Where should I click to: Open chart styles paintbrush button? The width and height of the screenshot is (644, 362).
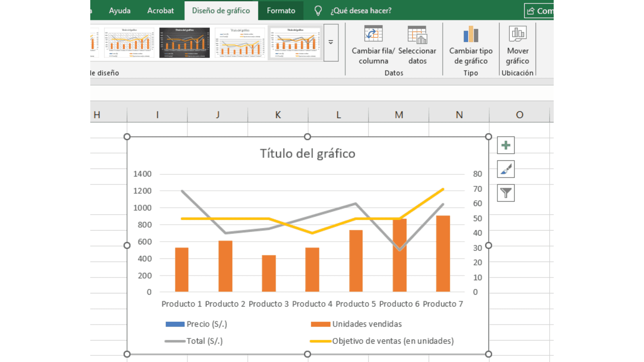click(506, 169)
